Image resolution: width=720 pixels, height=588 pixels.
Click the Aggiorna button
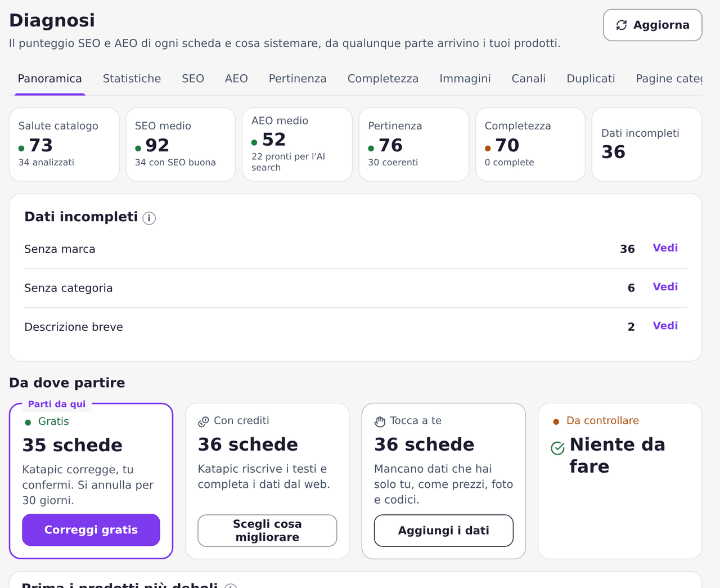[x=652, y=25]
